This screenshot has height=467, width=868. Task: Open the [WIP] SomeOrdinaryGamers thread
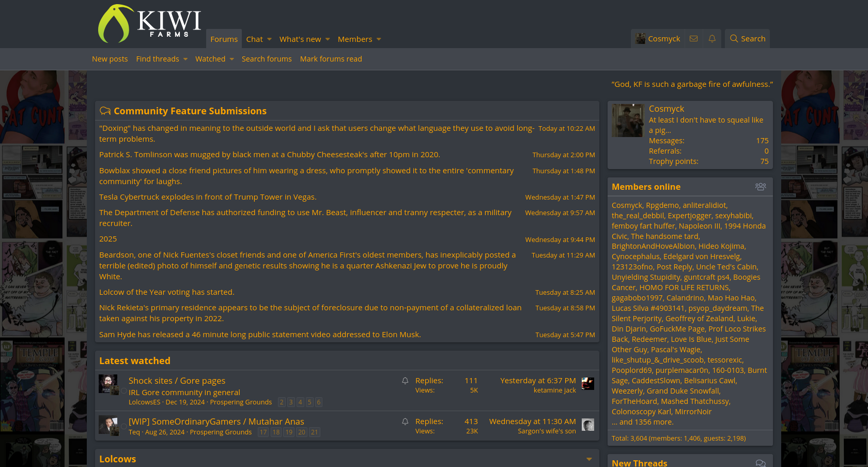click(216, 421)
